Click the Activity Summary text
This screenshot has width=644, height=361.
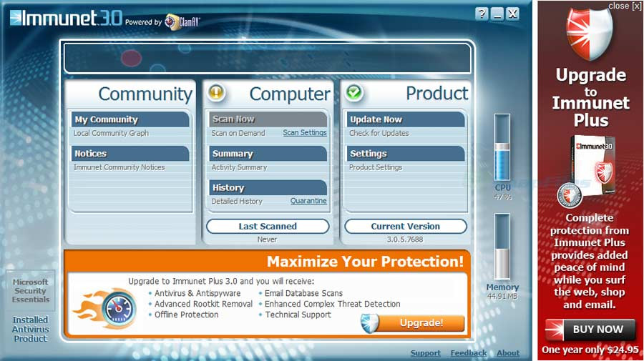tap(239, 167)
